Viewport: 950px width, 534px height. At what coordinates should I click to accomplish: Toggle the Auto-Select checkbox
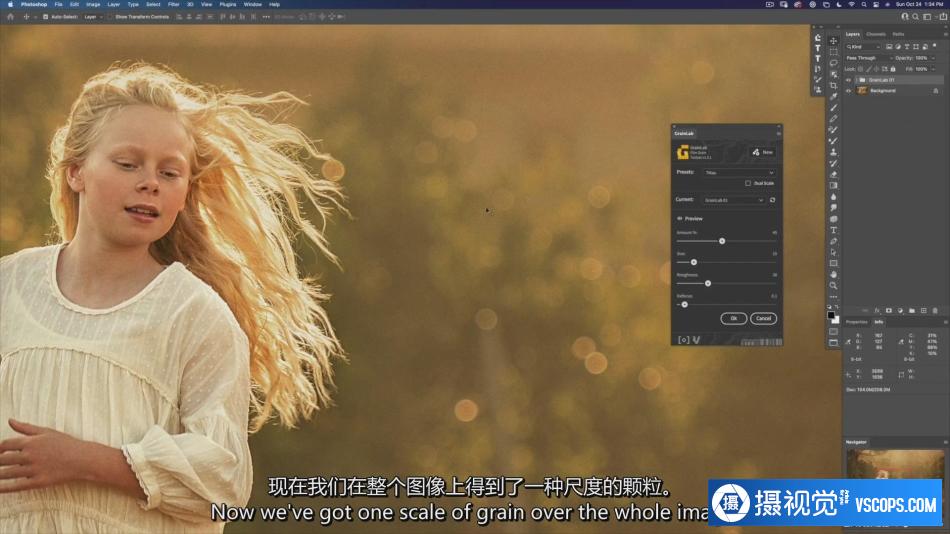tap(45, 17)
